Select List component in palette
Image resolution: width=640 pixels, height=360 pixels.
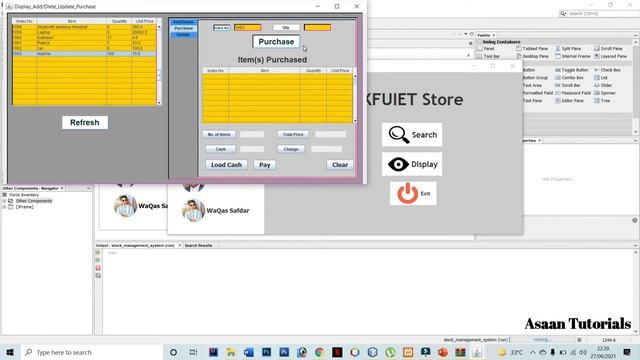pyautogui.click(x=601, y=78)
